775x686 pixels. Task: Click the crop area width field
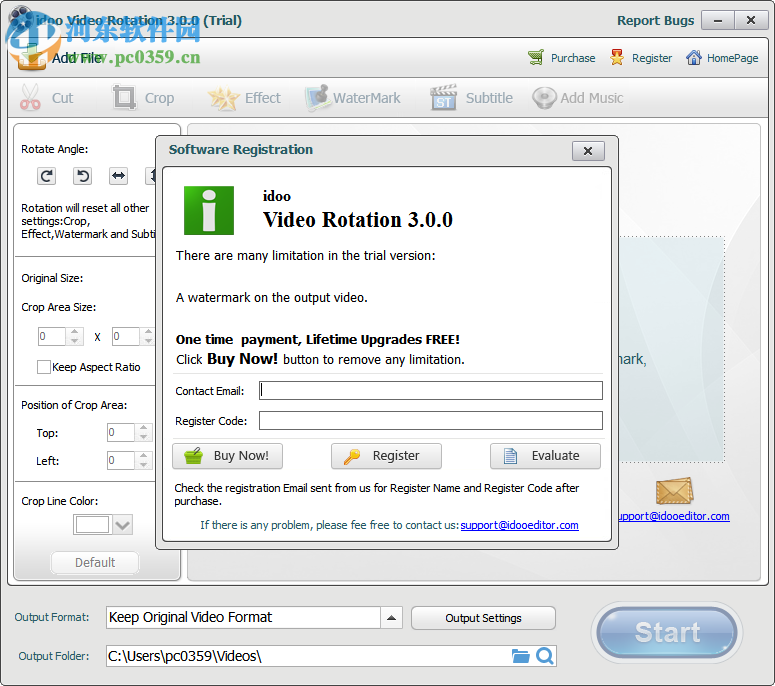pos(52,337)
